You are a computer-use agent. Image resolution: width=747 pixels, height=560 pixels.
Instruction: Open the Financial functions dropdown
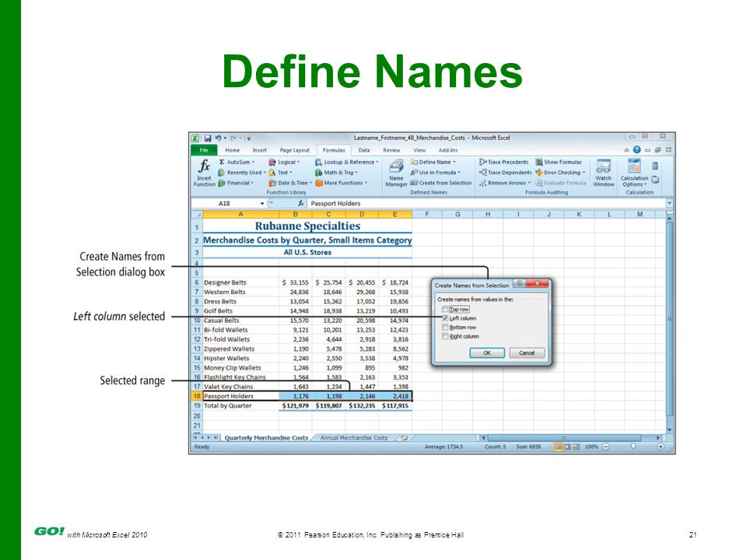point(237,183)
